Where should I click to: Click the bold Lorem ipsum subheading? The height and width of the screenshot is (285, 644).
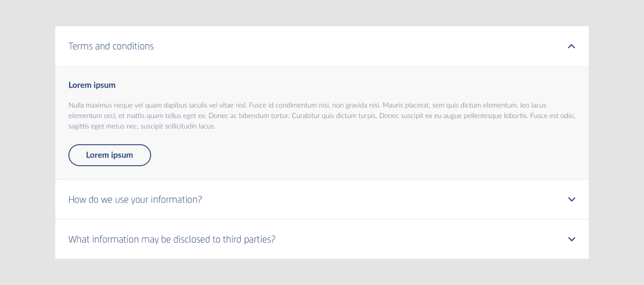click(92, 85)
